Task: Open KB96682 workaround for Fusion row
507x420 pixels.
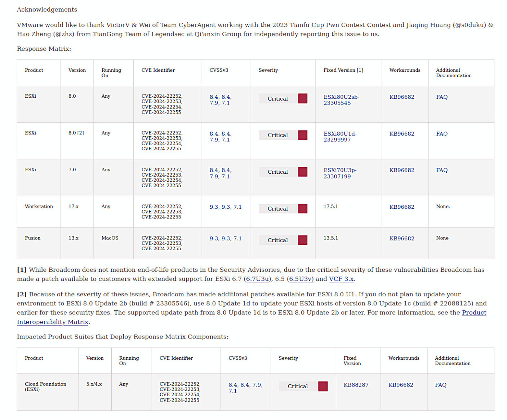Action: [x=402, y=239]
